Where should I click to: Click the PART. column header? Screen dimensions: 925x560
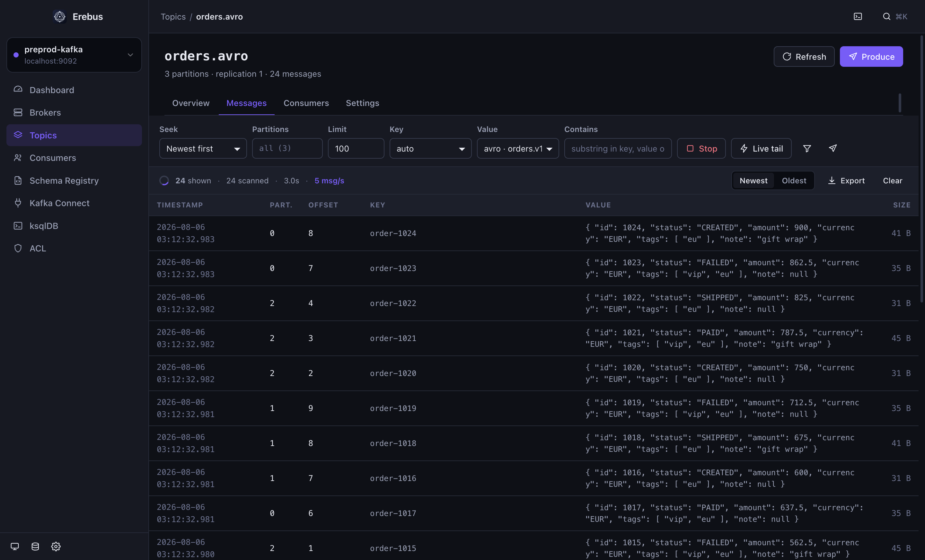(281, 205)
